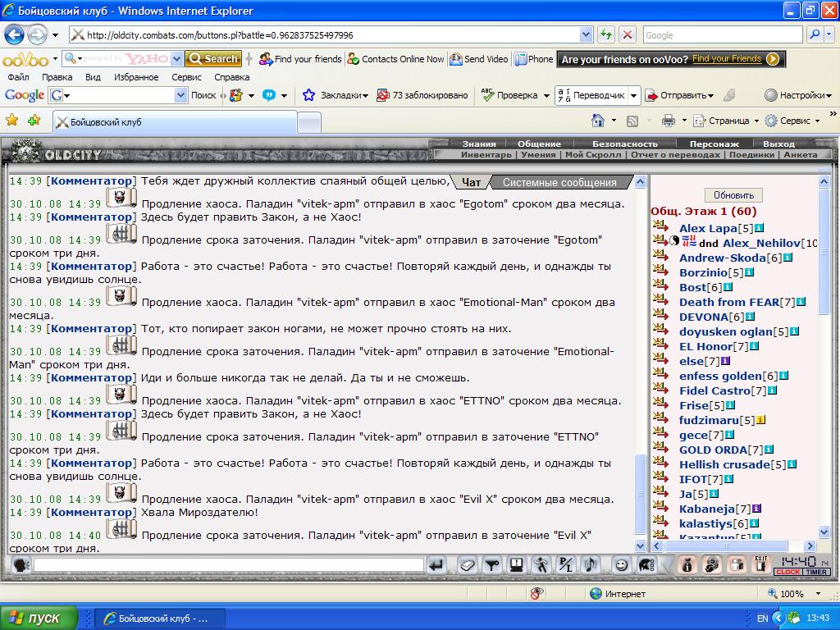The width and height of the screenshot is (840, 630).
Task: Switch to TIMER mode
Action: pyautogui.click(x=816, y=572)
